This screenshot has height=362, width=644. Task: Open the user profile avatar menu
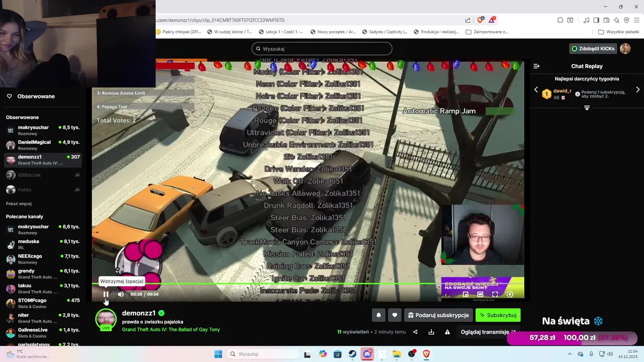click(625, 49)
